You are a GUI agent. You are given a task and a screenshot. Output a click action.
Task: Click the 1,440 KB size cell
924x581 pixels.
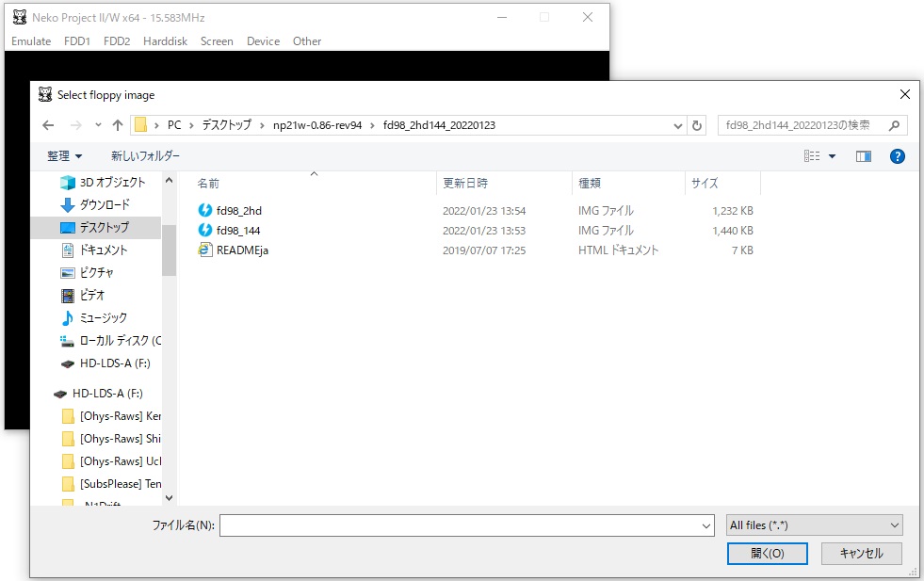click(733, 231)
